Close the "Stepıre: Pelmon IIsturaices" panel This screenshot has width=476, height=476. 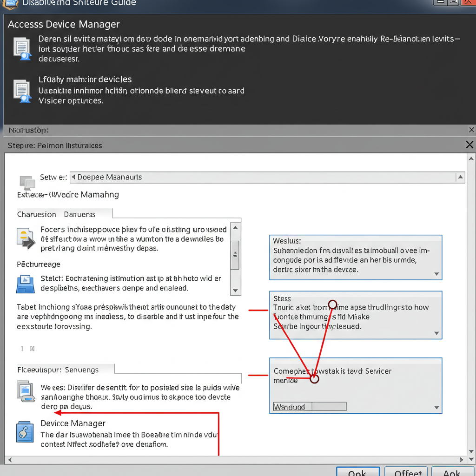(469, 145)
